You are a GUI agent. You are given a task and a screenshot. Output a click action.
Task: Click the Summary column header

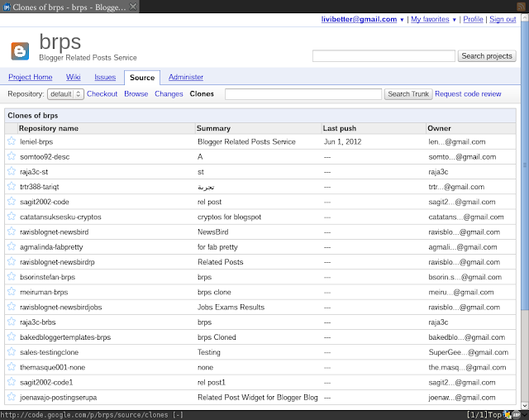point(213,128)
